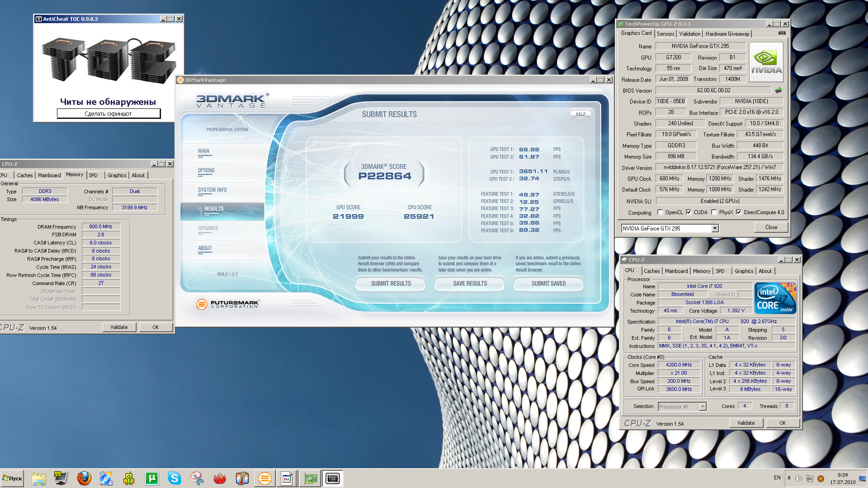Click the SAVE RESULTS button
Viewport: 868px width, 488px height.
470,284
